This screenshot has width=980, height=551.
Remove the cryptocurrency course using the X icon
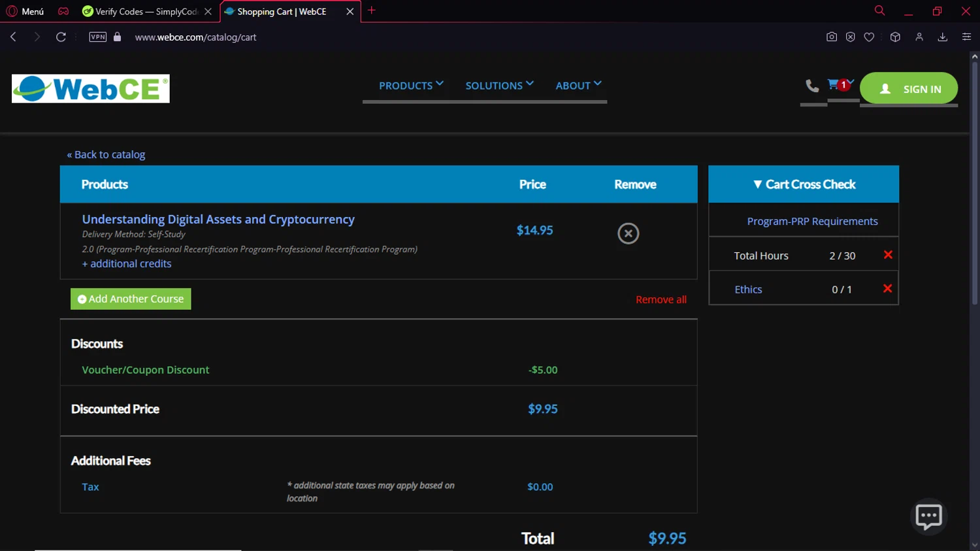coord(628,233)
